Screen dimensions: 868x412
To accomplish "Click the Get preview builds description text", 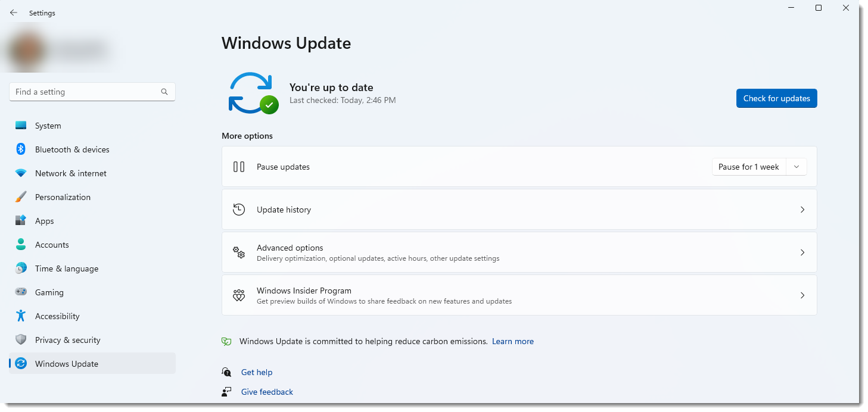I will point(384,301).
